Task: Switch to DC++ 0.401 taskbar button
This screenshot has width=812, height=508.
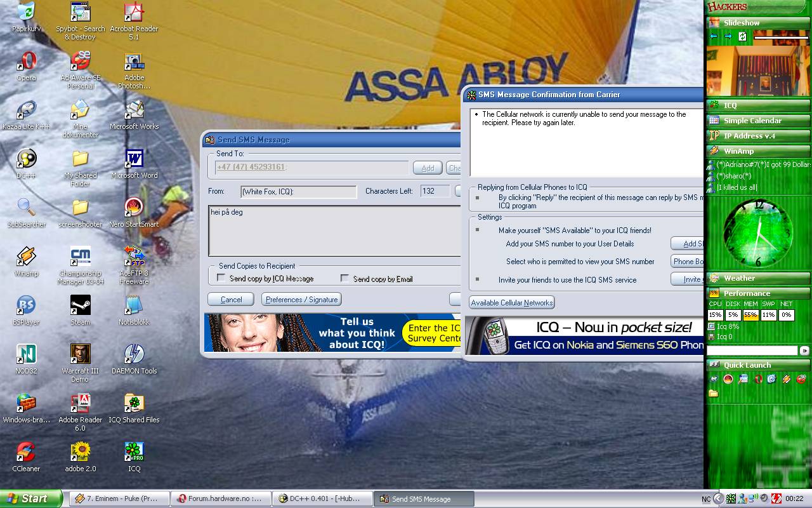Action: (321, 498)
